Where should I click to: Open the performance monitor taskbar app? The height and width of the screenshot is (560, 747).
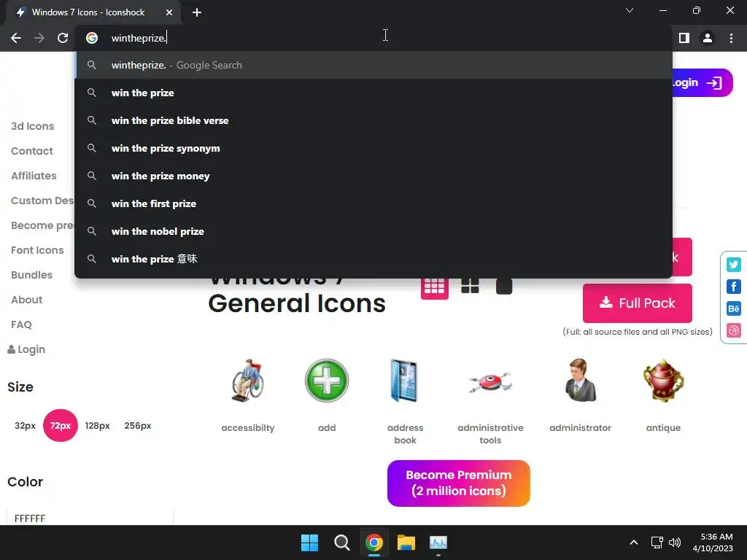[x=438, y=542]
